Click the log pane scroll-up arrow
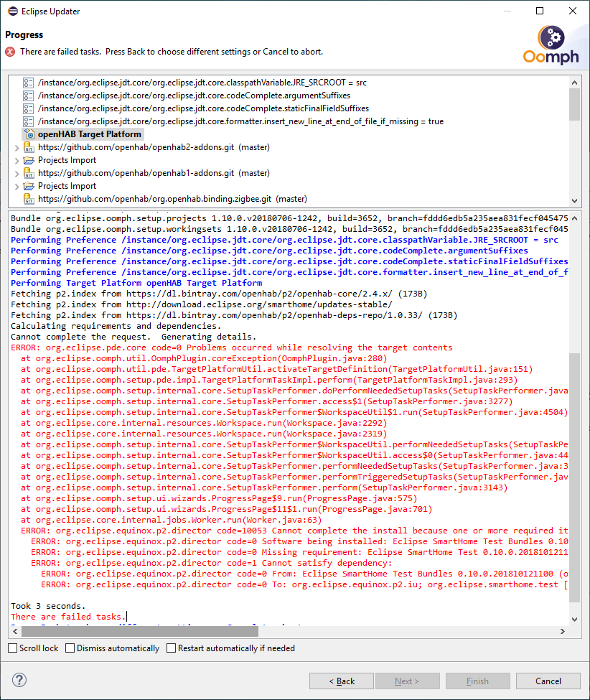 point(574,218)
